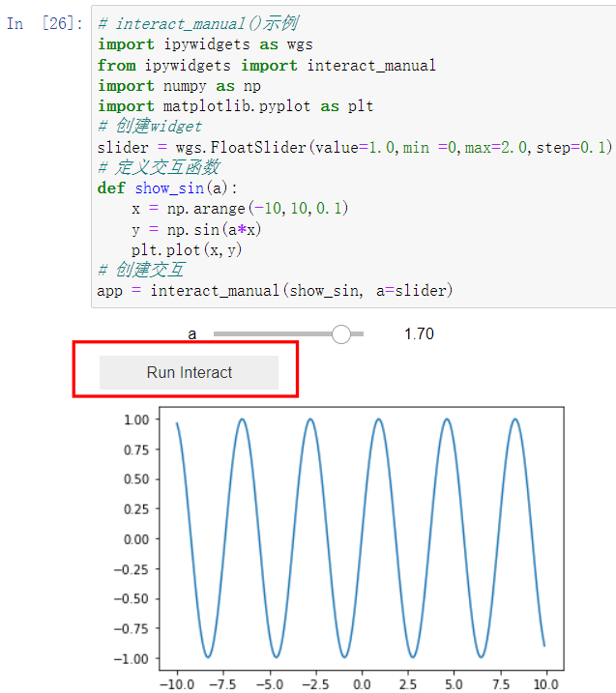Click the slider value readout 1.70
This screenshot has height=693, width=616.
[x=419, y=334]
